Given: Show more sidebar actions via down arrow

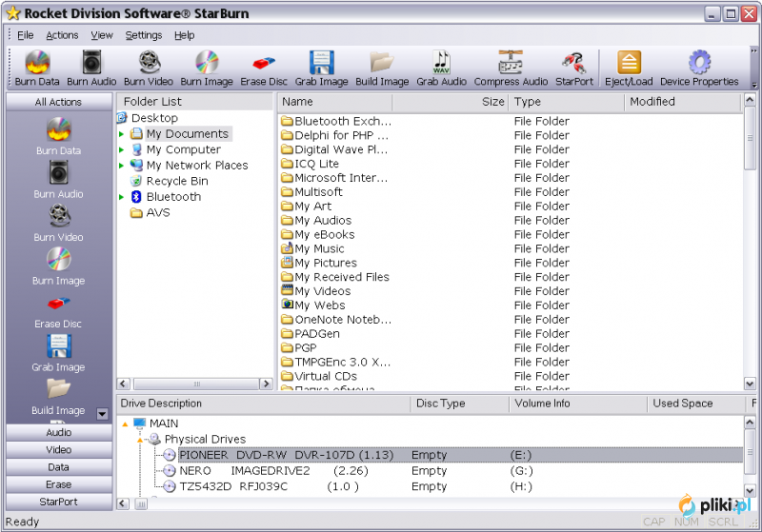Looking at the screenshot, I should pyautogui.click(x=102, y=414).
